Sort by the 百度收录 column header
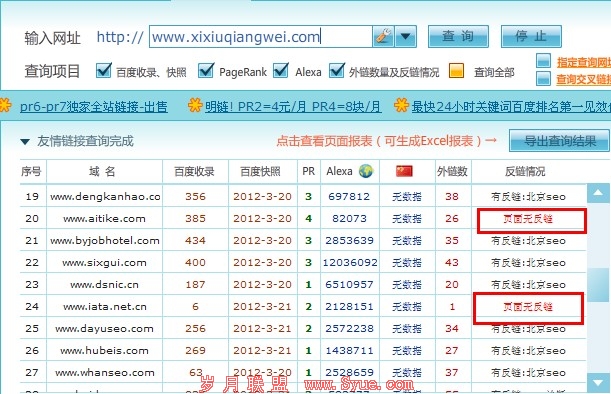Screen dimensions: 611x394 click(x=194, y=171)
